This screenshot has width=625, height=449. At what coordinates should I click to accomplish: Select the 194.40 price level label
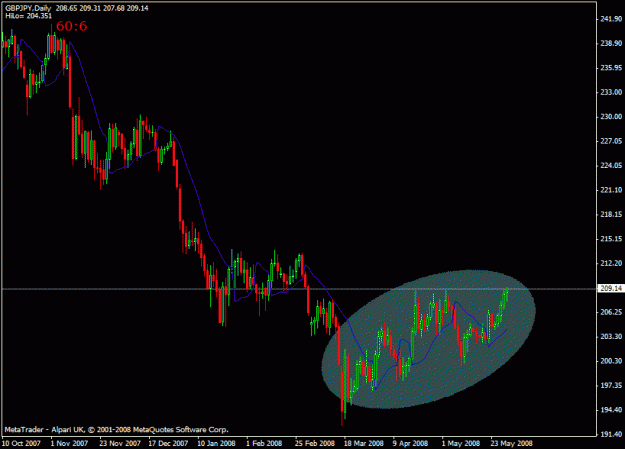tap(611, 410)
